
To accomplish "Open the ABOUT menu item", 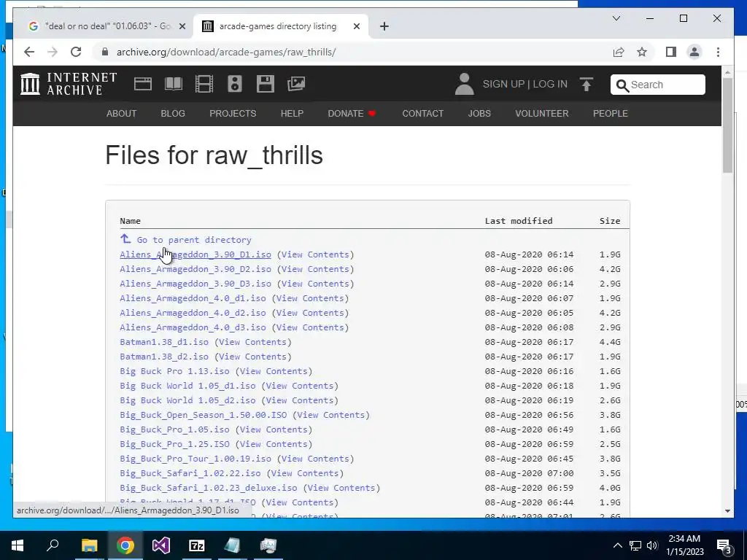I will [122, 114].
